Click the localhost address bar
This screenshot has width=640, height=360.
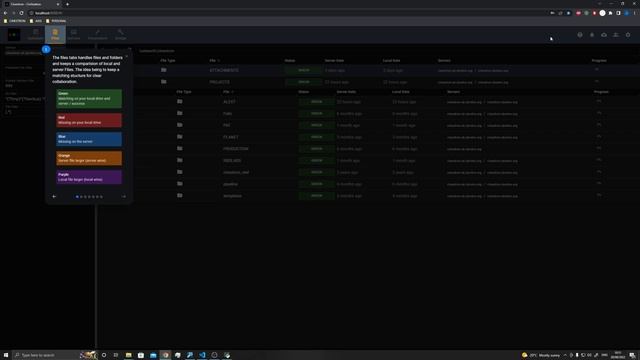(286, 13)
